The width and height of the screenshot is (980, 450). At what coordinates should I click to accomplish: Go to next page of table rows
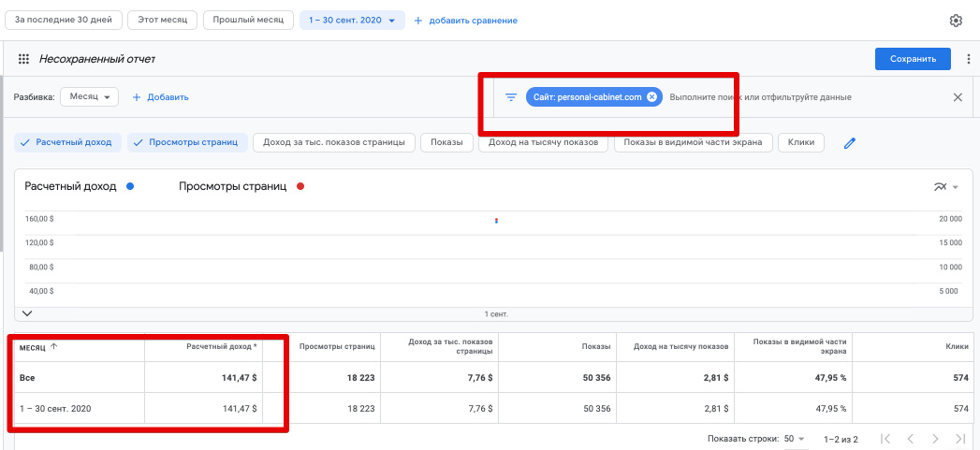[934, 439]
